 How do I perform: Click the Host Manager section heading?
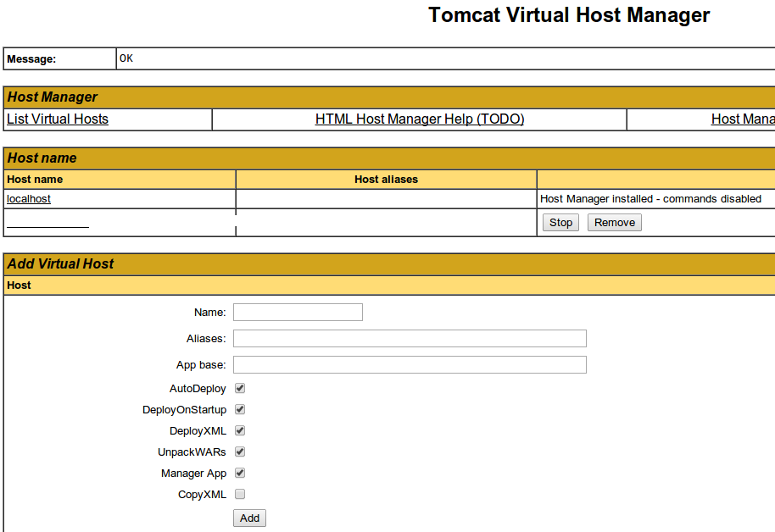click(52, 97)
